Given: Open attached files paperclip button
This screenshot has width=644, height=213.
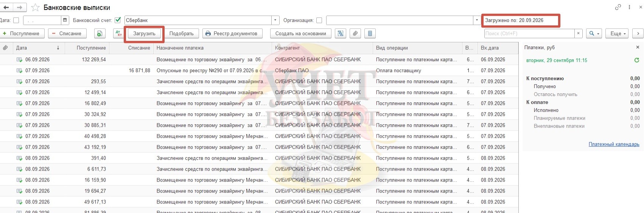Looking at the screenshot, I should [355, 34].
